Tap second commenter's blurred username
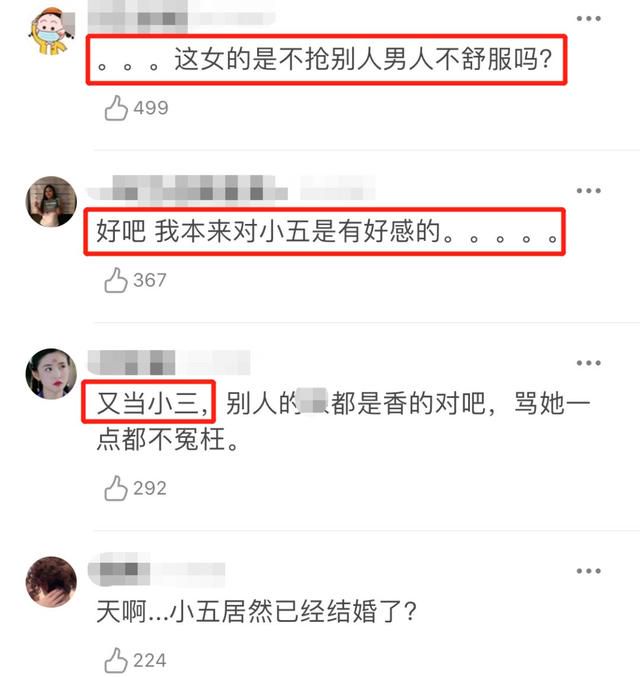 click(231, 188)
